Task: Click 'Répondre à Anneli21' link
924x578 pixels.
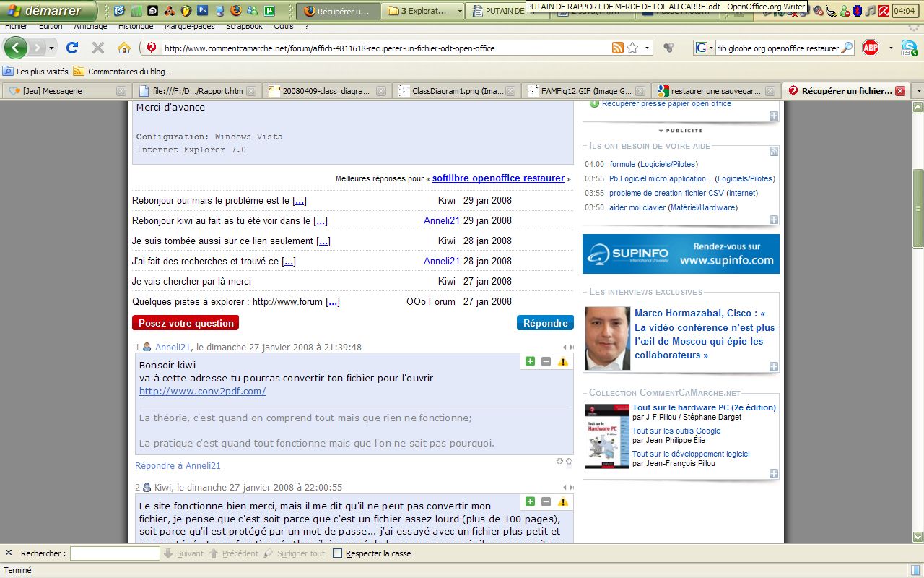Action: coord(178,466)
